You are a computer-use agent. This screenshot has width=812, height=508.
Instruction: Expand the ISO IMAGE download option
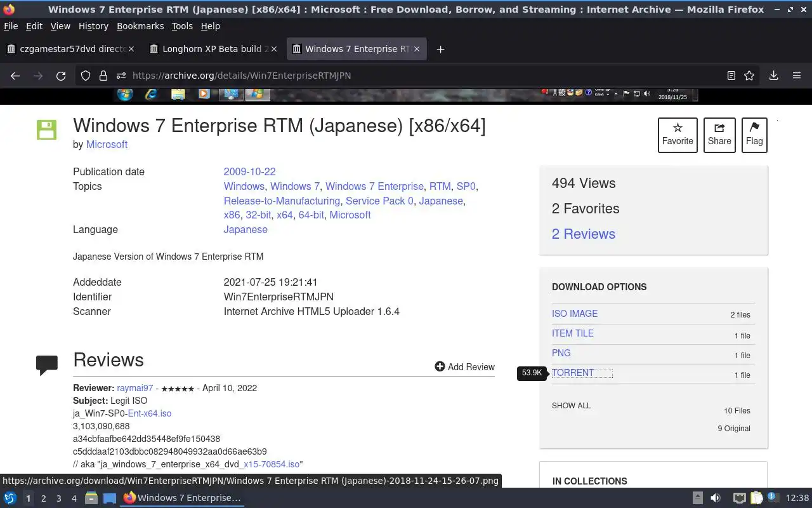(x=575, y=314)
